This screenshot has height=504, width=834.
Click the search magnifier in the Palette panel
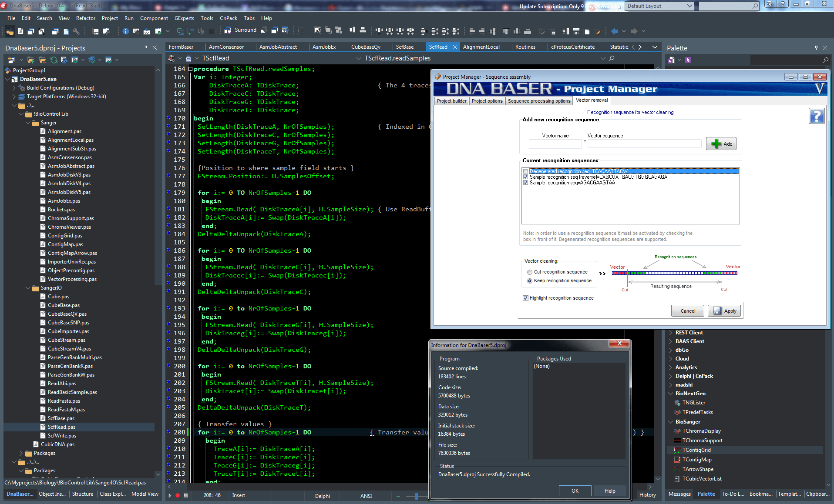pyautogui.click(x=825, y=60)
